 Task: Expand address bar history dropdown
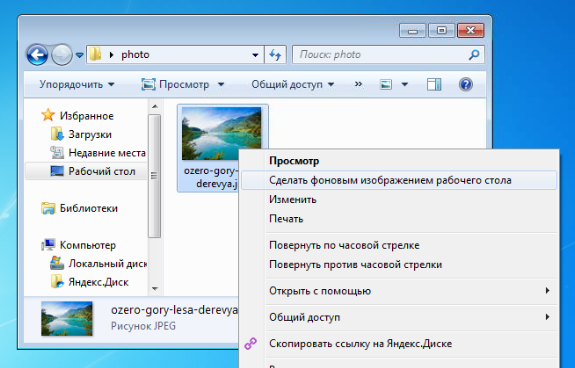(x=255, y=55)
